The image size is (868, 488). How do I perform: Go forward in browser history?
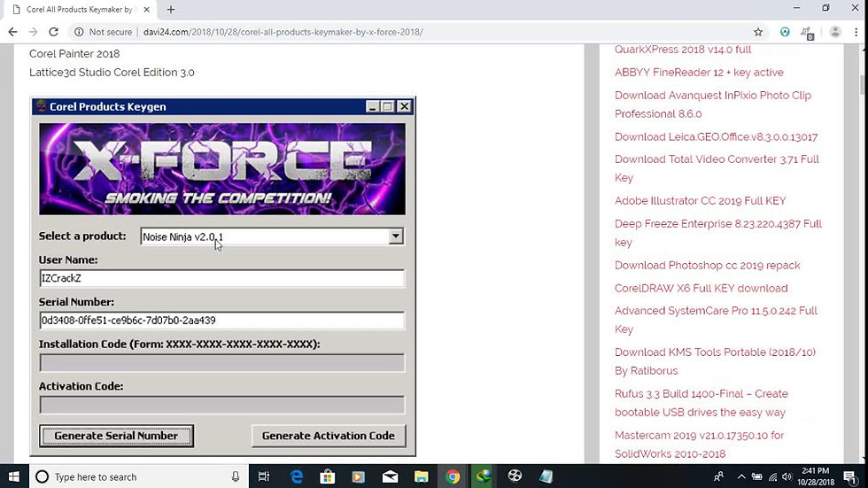point(34,32)
